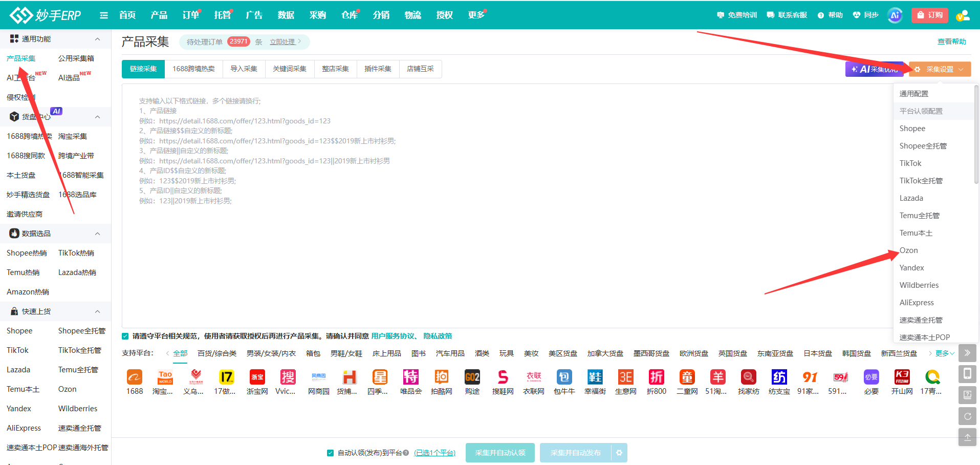Screen dimensions: 980x465
Task: Open the 1688 platform icon
Action: pyautogui.click(x=135, y=377)
